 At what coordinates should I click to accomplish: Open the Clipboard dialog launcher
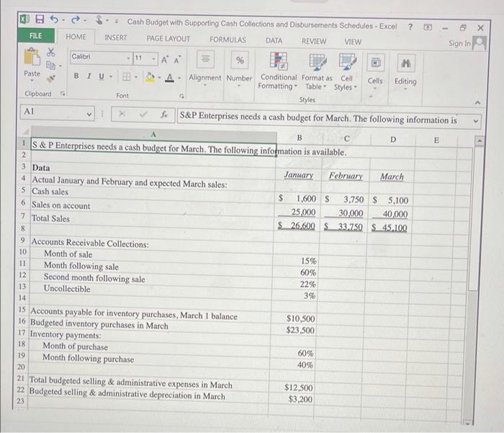(63, 94)
